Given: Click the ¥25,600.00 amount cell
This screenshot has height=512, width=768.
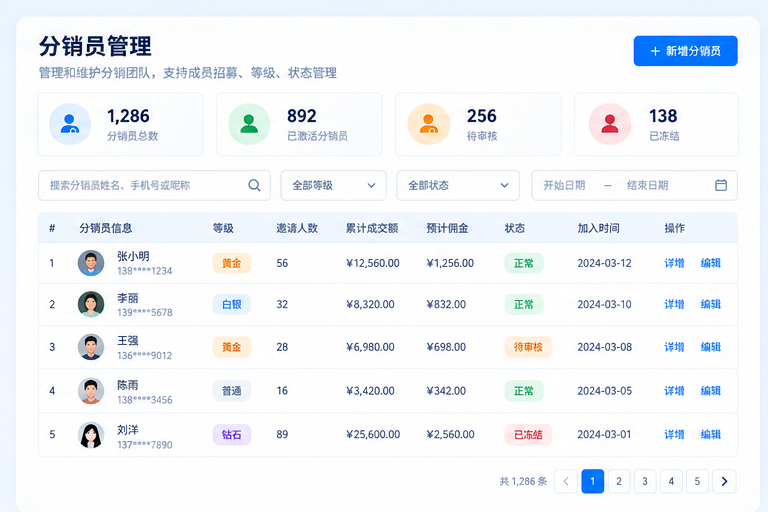Looking at the screenshot, I should pyautogui.click(x=373, y=435).
